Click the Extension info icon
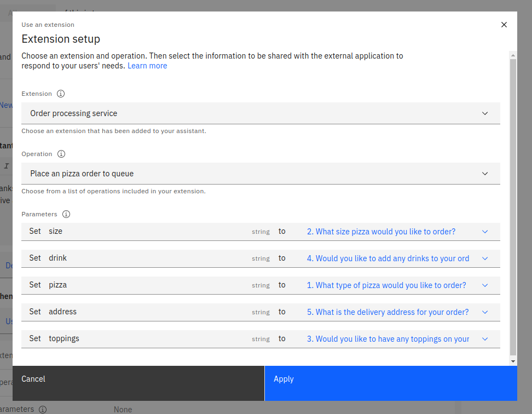532x414 pixels. click(x=60, y=94)
